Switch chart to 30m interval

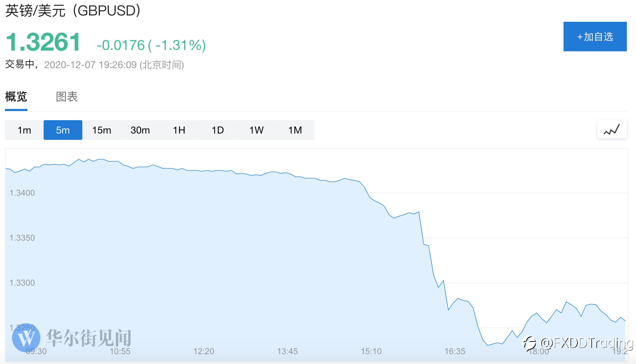pyautogui.click(x=140, y=130)
